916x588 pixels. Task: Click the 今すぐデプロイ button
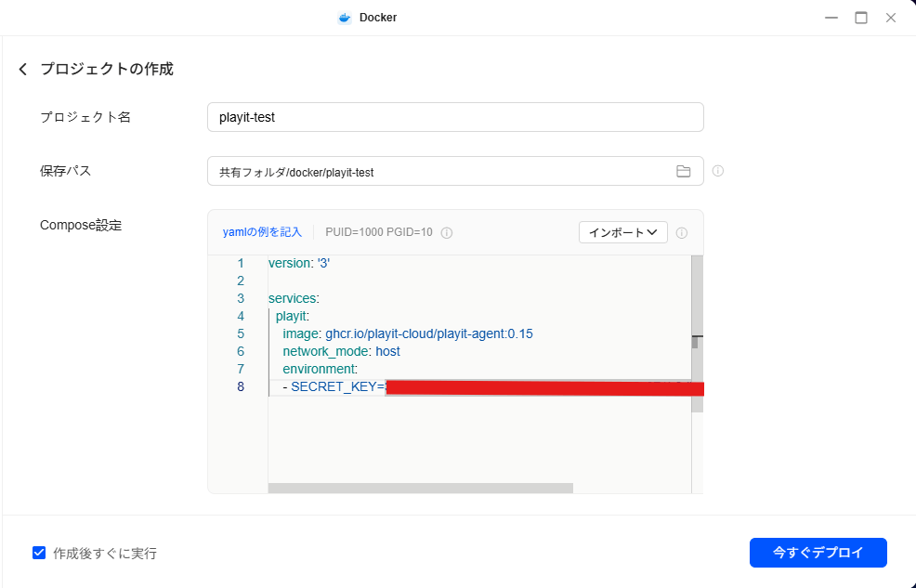pyautogui.click(x=818, y=553)
